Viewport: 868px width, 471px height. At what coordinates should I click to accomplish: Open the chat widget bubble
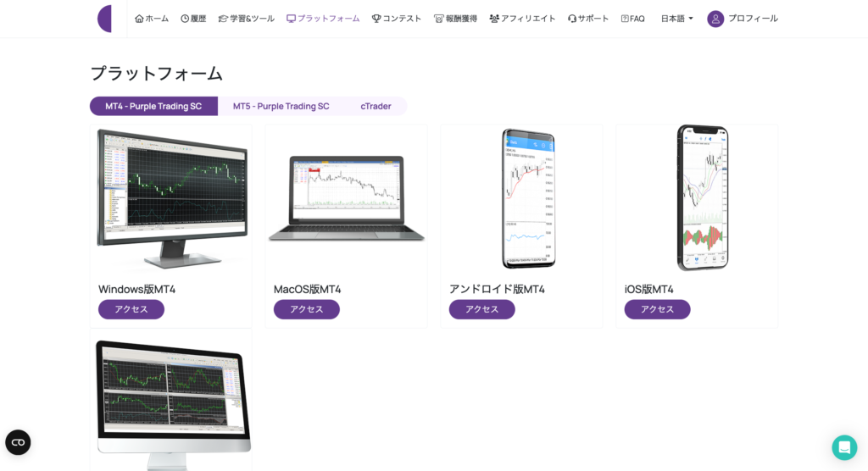click(x=844, y=446)
